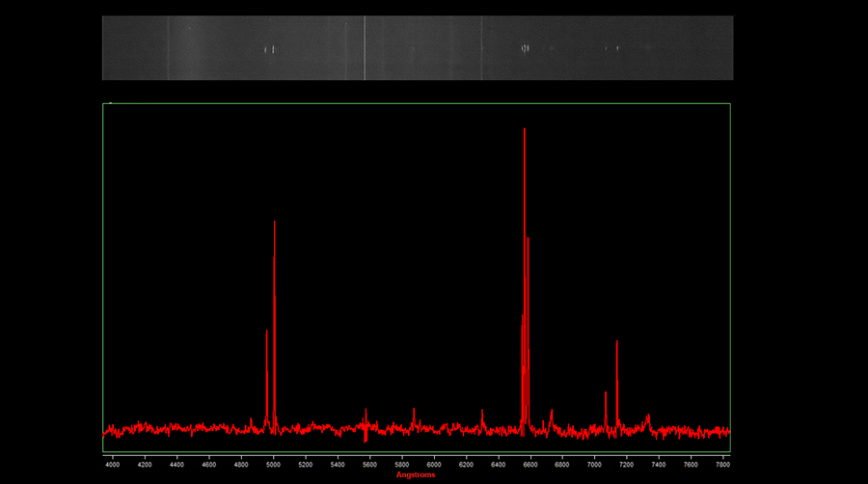Click the 5000 tick label on the axis
Viewport: 868px width, 484px height.
pos(273,465)
